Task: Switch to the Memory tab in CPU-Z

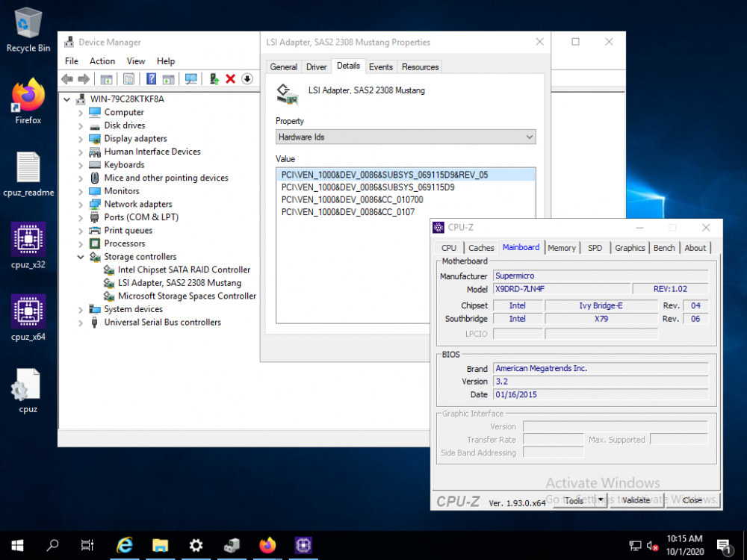Action: coord(562,248)
